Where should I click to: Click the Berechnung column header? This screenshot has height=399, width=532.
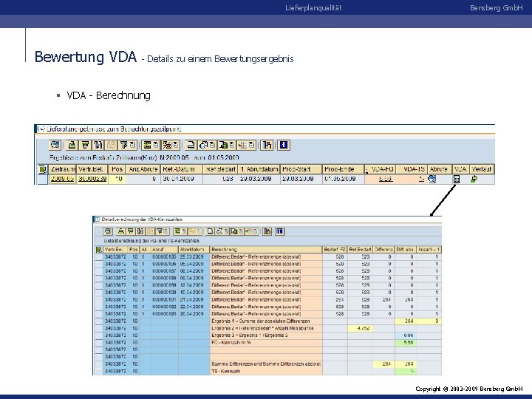266,250
